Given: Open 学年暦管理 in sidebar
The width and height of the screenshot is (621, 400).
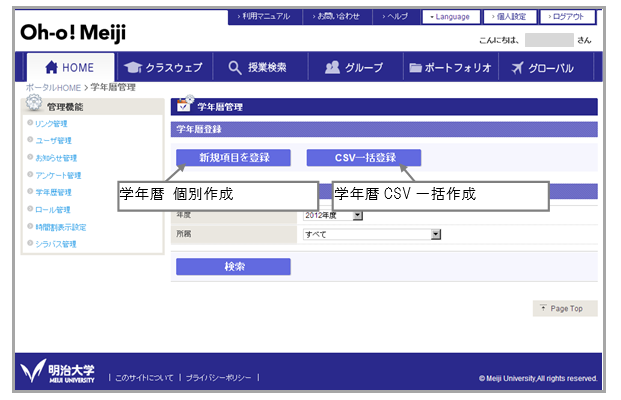Looking at the screenshot, I should coord(53,192).
